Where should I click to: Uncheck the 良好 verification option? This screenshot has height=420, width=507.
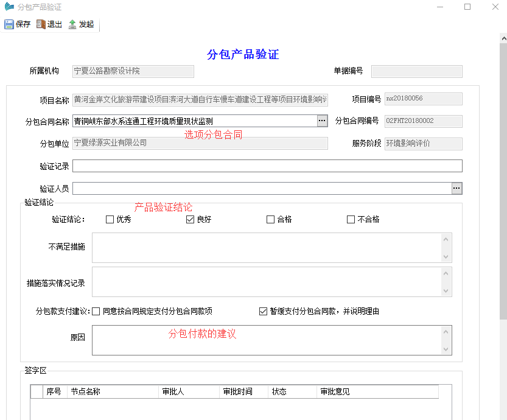click(x=190, y=219)
